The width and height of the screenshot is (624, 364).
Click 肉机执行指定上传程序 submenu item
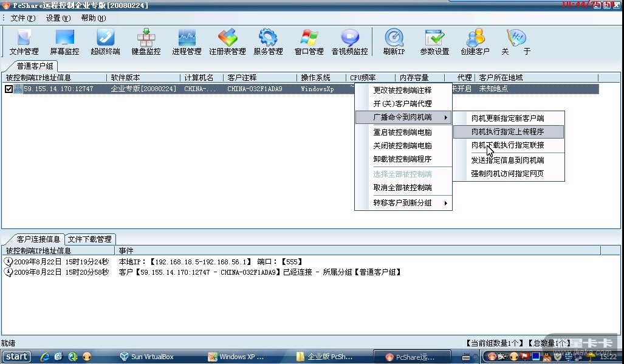509,132
